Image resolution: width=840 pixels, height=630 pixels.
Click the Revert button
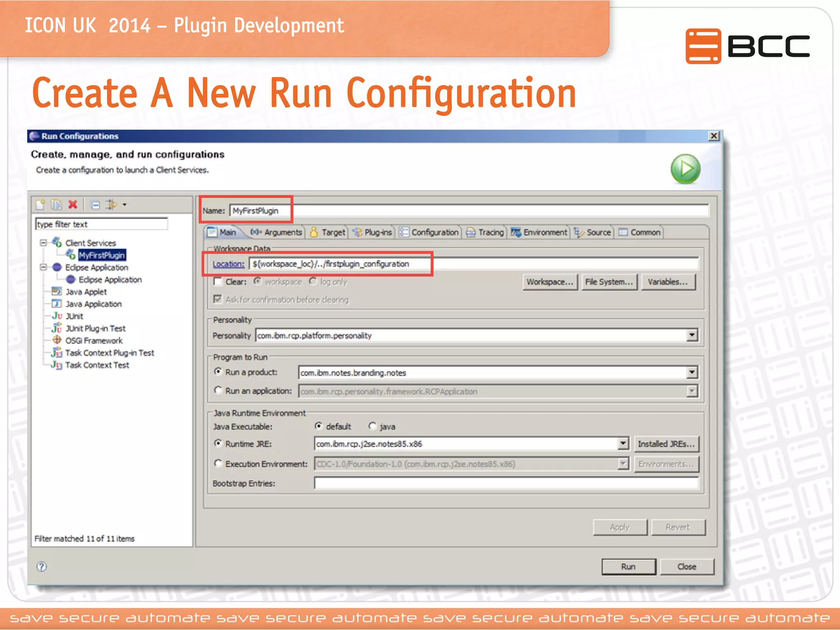678,527
